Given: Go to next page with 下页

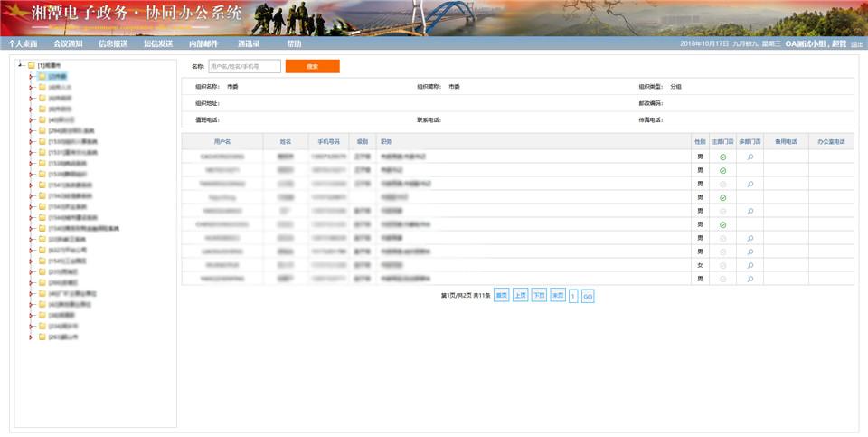Looking at the screenshot, I should tap(539, 295).
